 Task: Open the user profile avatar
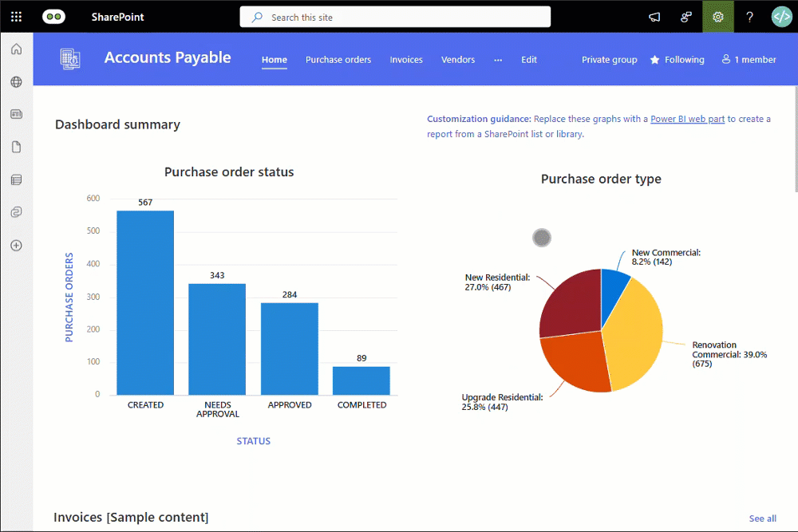[x=782, y=17]
